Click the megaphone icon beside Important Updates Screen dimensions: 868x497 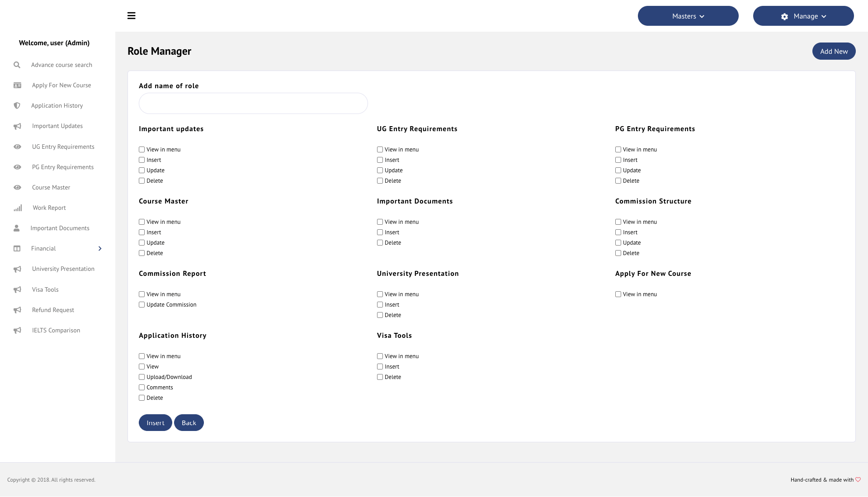click(x=17, y=126)
